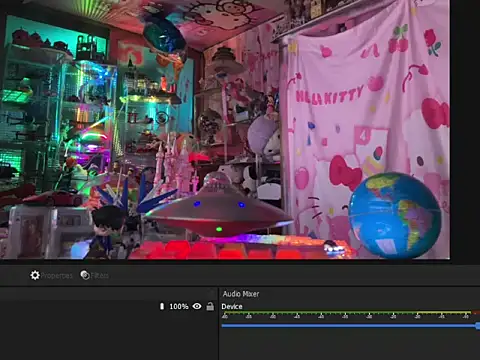480x360 pixels.
Task: Toggle source visibility with the eye icon
Action: pyautogui.click(x=197, y=306)
